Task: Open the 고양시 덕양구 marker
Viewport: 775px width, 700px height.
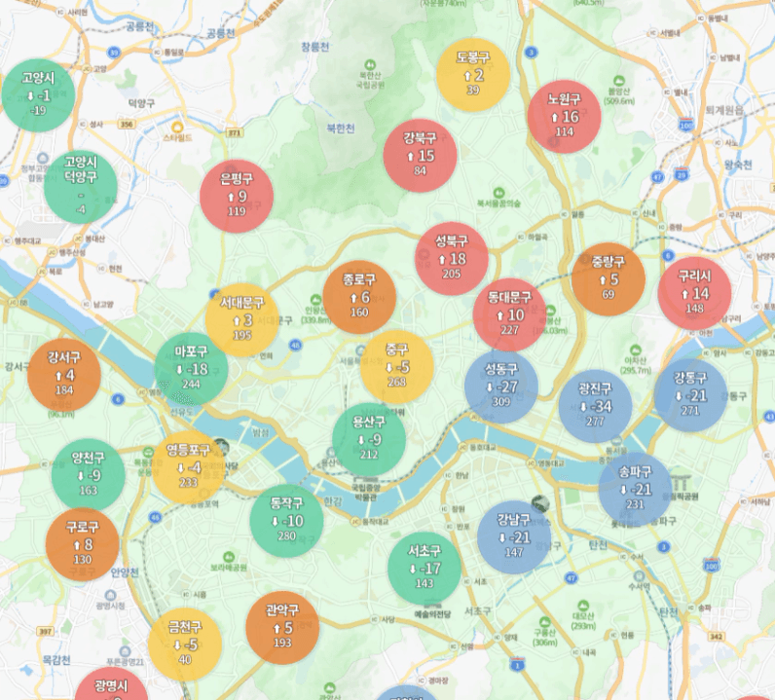Action: (x=80, y=188)
